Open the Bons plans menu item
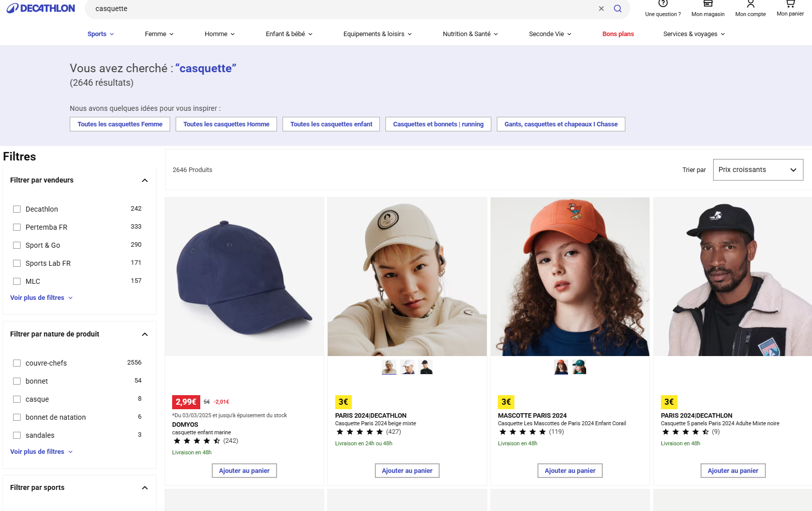The image size is (812, 511). click(618, 34)
